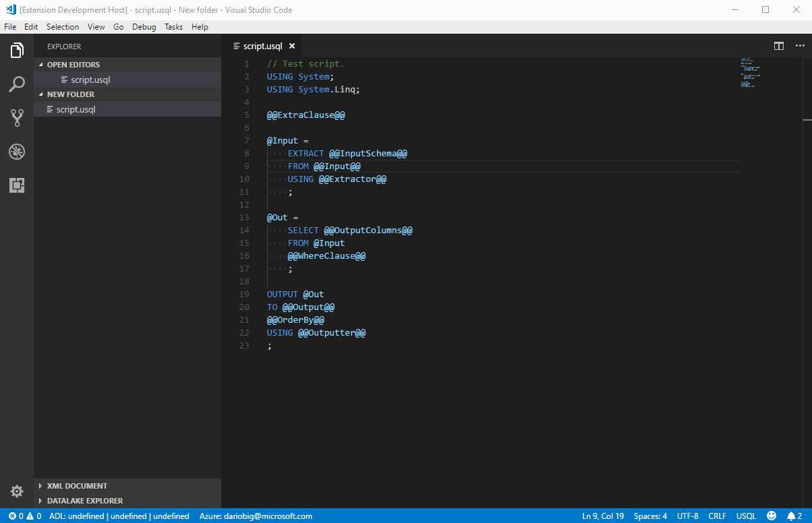The height and width of the screenshot is (523, 812).
Task: Click the EXTRACT keyword on line 8
Action: point(306,154)
